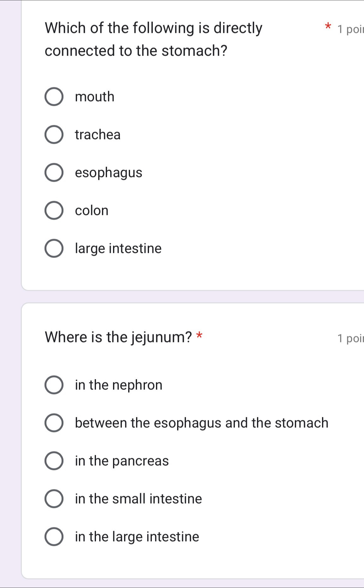364x588 pixels.
Task: Click the points label of the jejunum question
Action: click(350, 339)
